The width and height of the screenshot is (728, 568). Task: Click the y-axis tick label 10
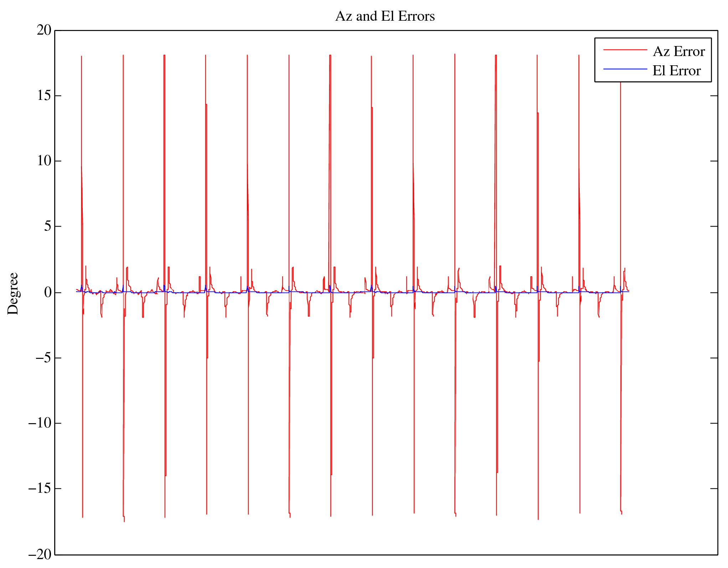[x=44, y=161]
